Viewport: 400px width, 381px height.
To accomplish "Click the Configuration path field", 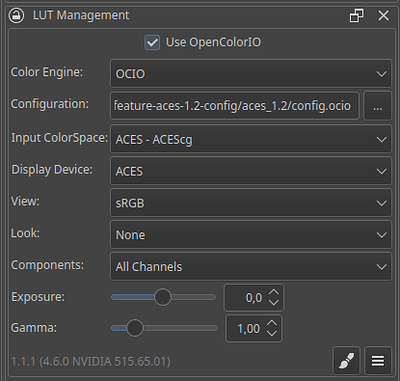I will click(235, 106).
